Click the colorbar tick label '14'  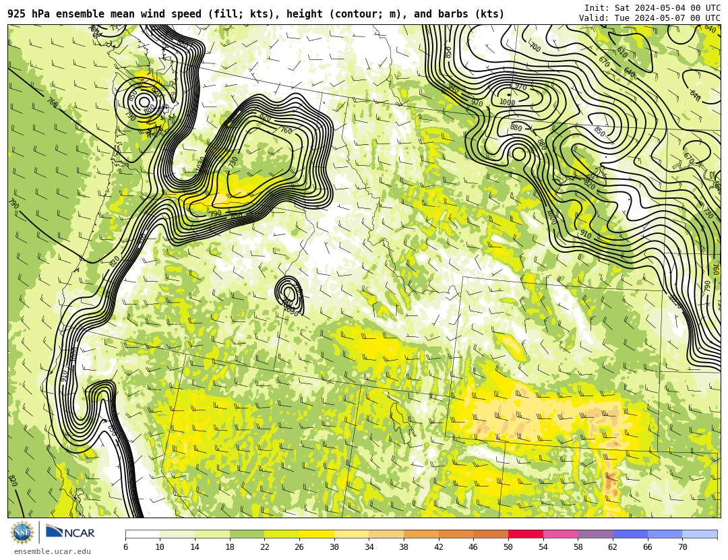(195, 547)
